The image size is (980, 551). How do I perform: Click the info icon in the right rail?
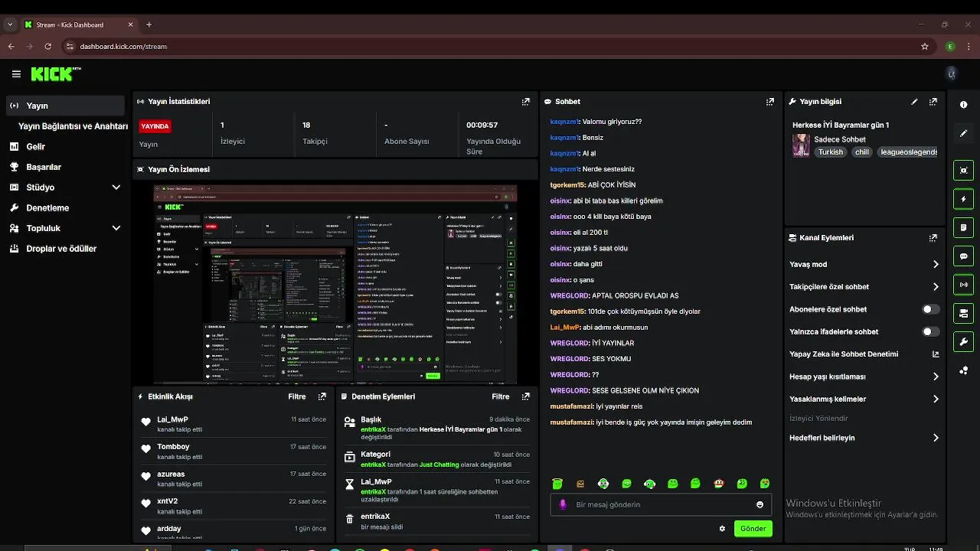pos(963,105)
